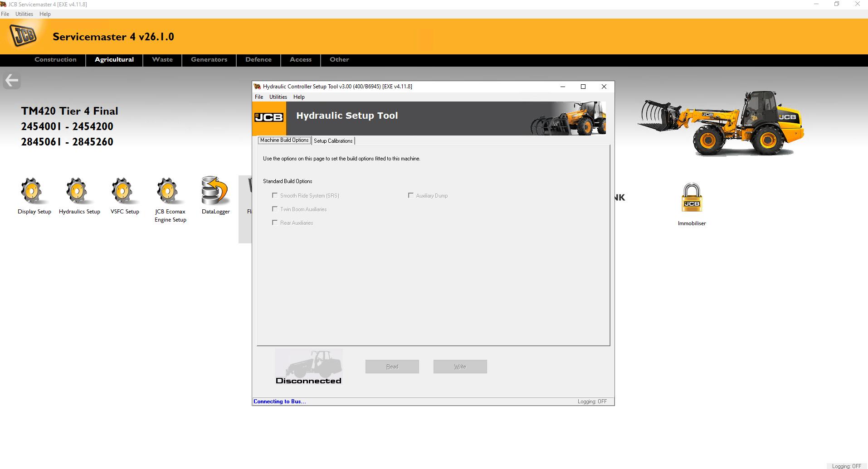Click the Read button
Image resolution: width=868 pixels, height=469 pixels.
392,366
